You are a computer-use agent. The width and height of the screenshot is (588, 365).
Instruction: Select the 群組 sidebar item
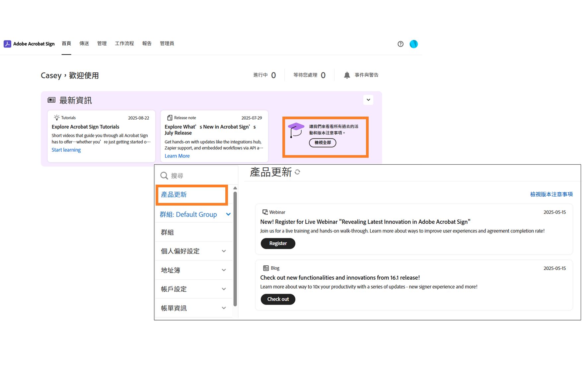(x=194, y=232)
